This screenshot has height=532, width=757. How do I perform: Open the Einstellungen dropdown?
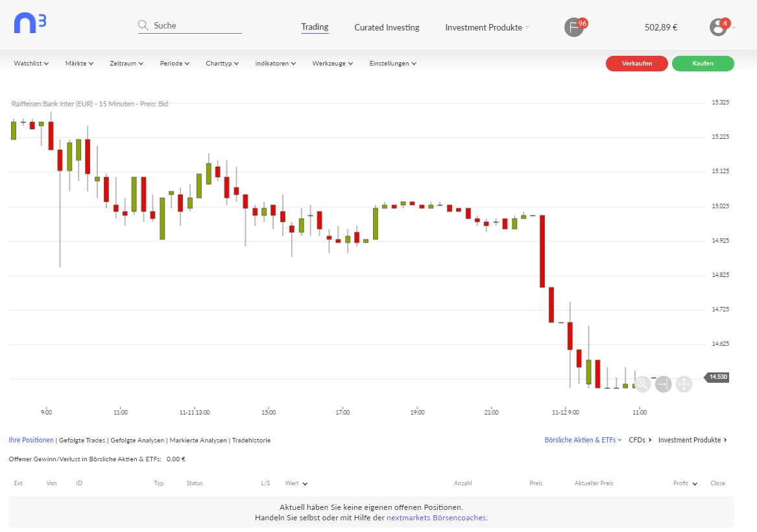coord(393,63)
